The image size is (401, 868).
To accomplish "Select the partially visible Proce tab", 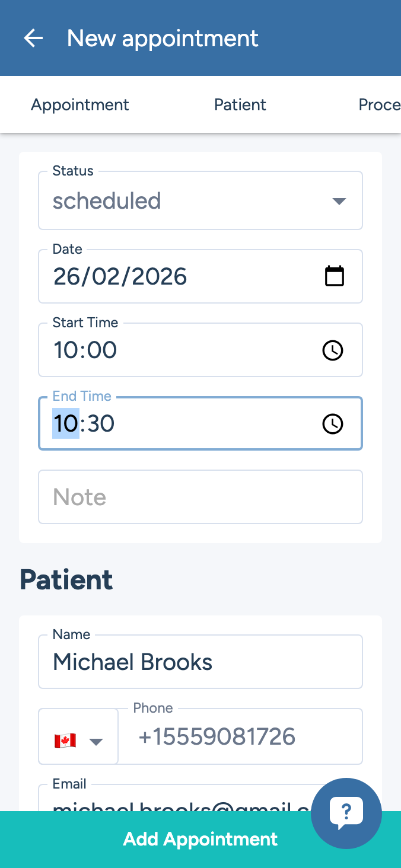I will [379, 105].
